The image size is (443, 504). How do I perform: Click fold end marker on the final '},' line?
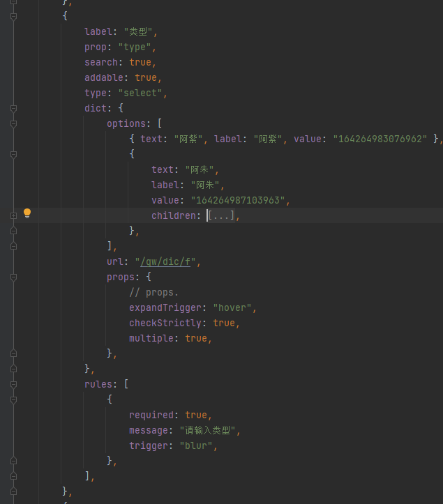point(13,491)
